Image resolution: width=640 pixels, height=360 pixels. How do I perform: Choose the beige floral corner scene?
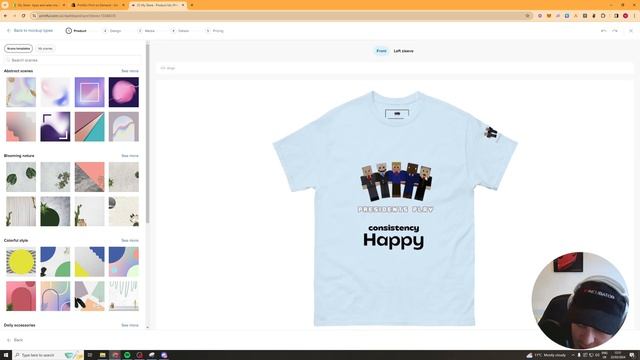(124, 211)
